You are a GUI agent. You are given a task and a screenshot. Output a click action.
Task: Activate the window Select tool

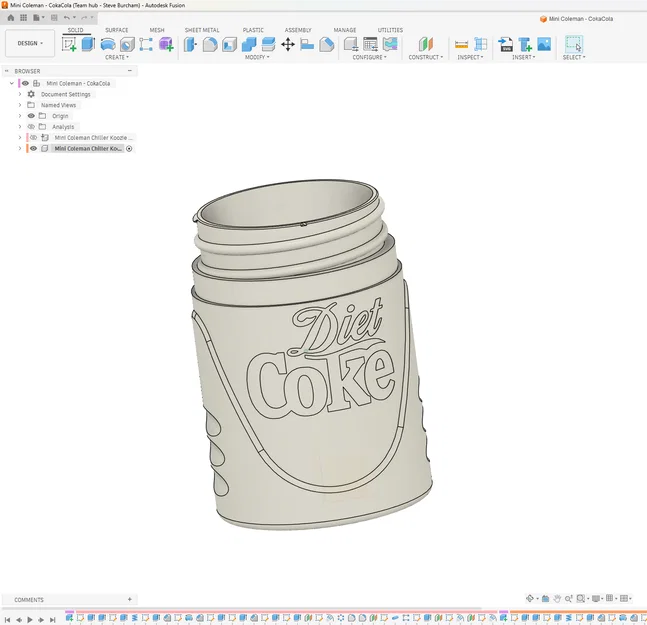click(574, 44)
